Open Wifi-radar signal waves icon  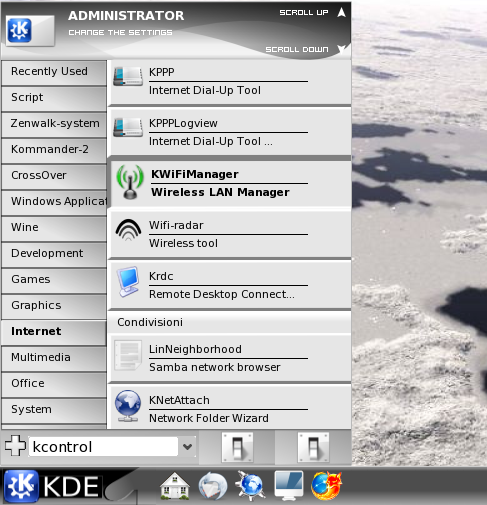(x=128, y=230)
